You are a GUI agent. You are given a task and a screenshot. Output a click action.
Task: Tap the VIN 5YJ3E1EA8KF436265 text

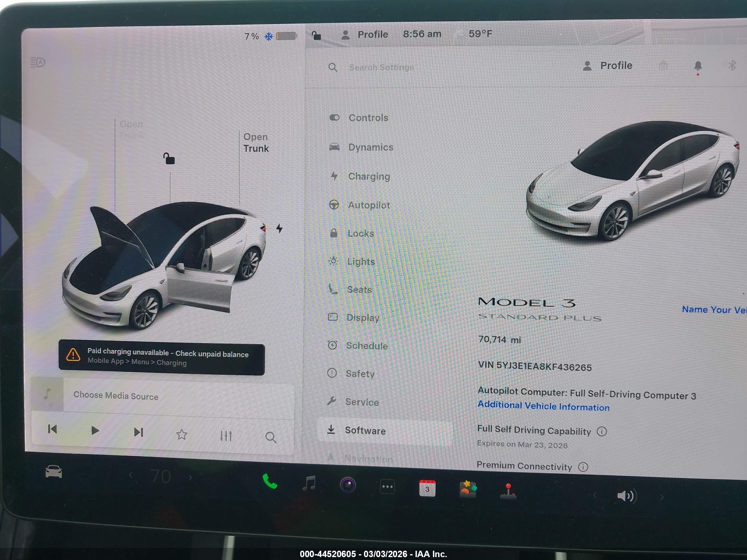pyautogui.click(x=535, y=366)
